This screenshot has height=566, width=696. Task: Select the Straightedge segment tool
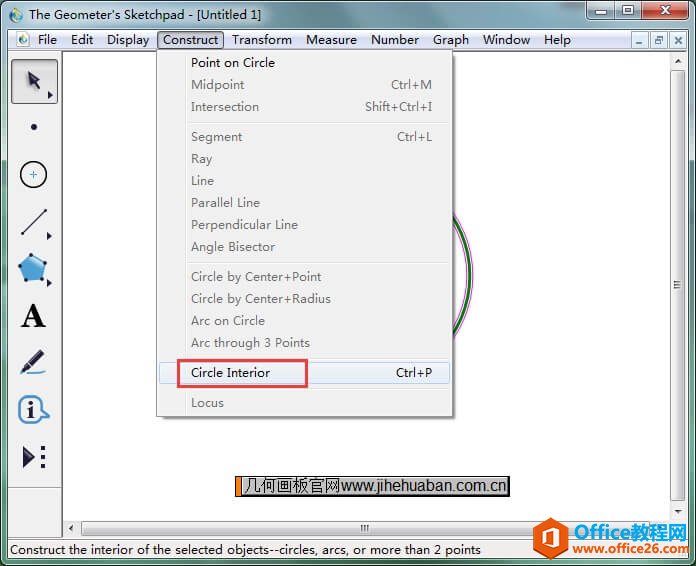(x=34, y=222)
